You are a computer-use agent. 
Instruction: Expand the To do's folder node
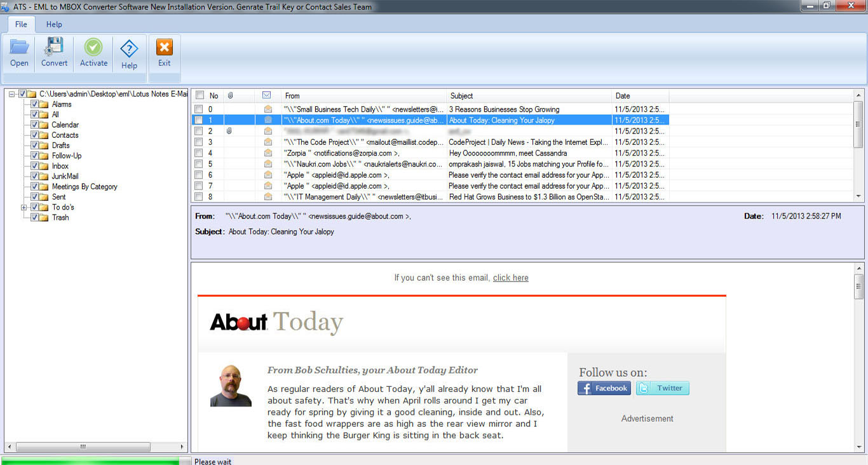coord(24,207)
